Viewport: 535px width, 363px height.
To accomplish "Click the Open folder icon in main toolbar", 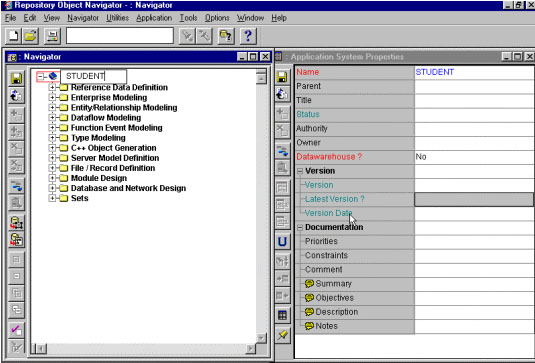I will 31,36.
